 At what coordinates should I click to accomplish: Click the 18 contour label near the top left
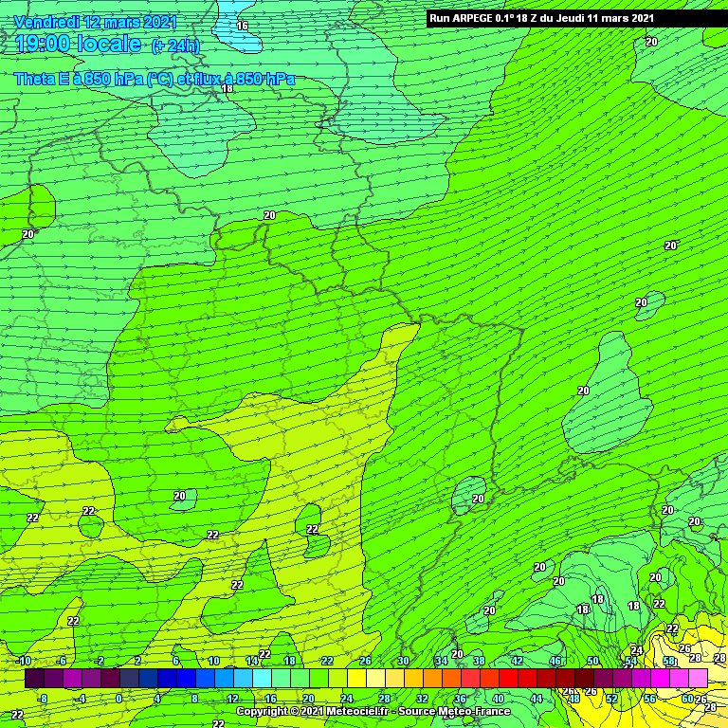(x=227, y=88)
